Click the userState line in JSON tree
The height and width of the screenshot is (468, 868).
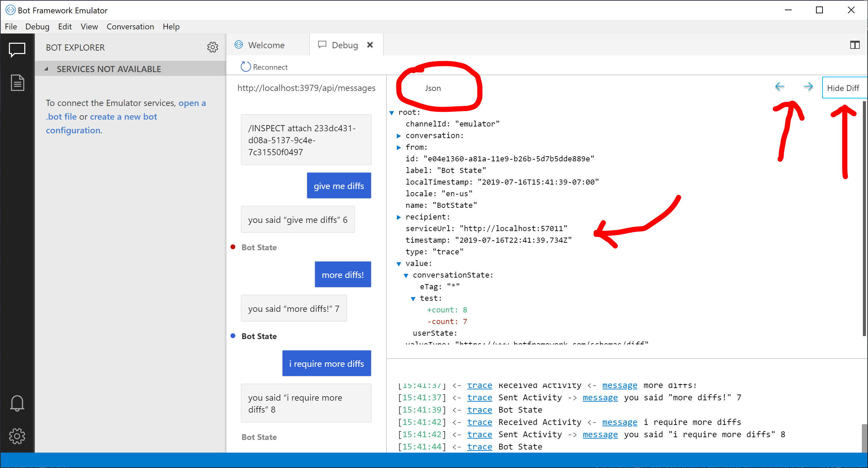435,333
